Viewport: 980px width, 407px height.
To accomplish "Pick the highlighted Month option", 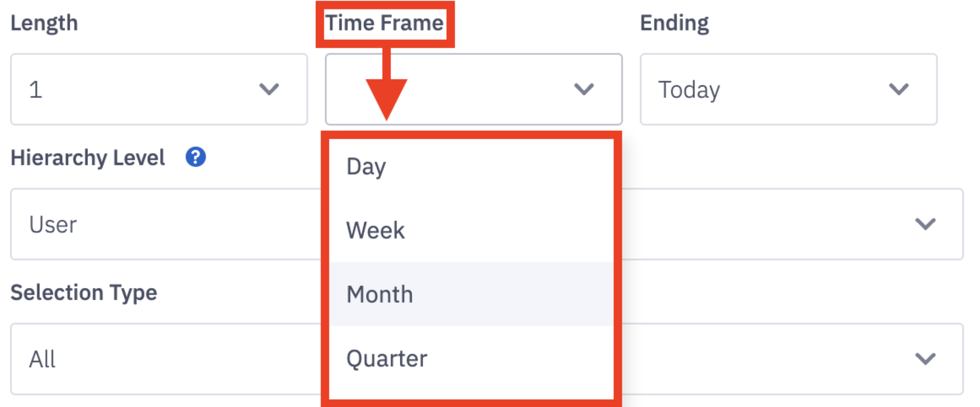I will (471, 294).
